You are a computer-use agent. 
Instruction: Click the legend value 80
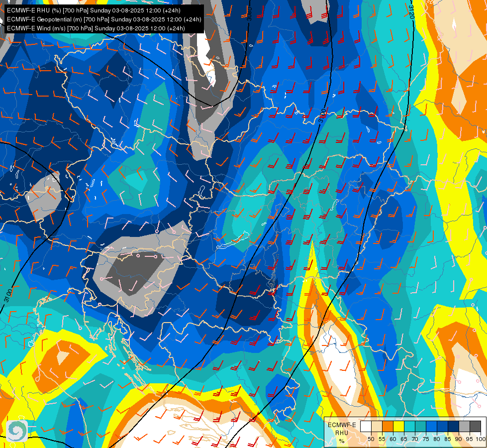pos(437,439)
